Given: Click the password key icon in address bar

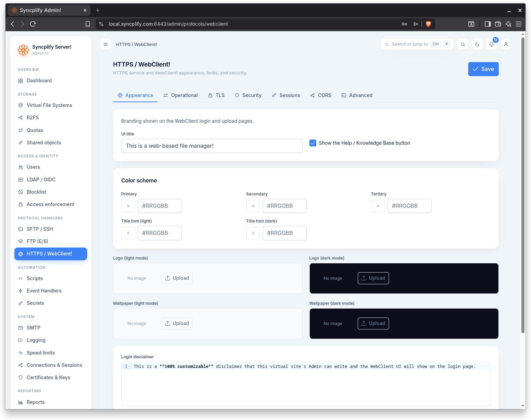Looking at the screenshot, I should (404, 24).
